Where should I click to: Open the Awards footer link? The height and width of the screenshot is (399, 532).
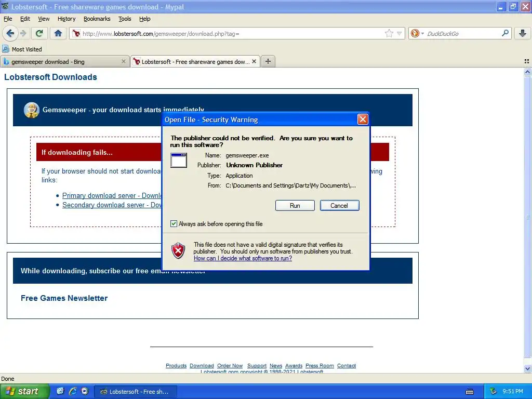point(294,365)
